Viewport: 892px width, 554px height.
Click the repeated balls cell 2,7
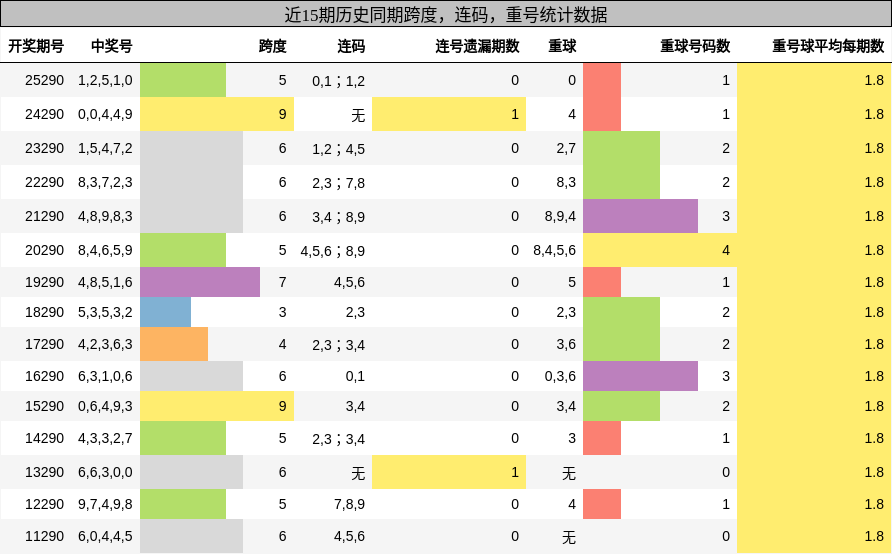click(566, 148)
